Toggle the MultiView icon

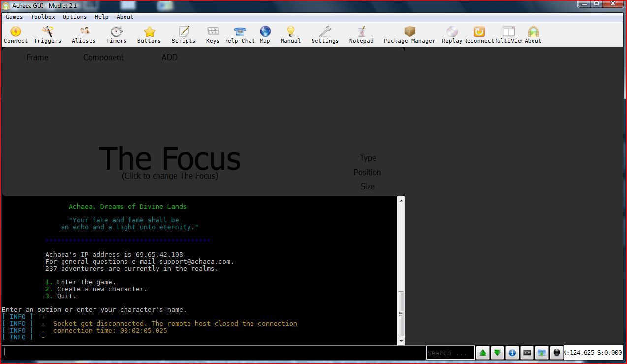click(x=508, y=35)
